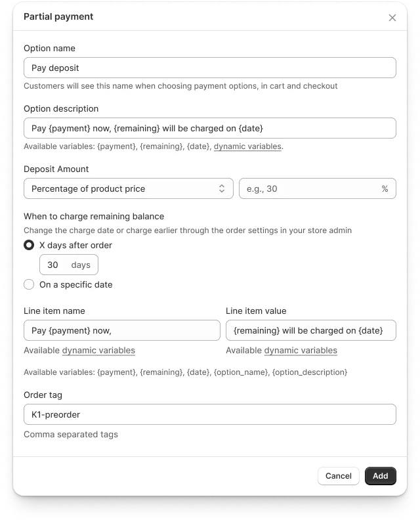This screenshot has width=420, height=522.
Task: Click the Line item name field
Action: (x=121, y=330)
